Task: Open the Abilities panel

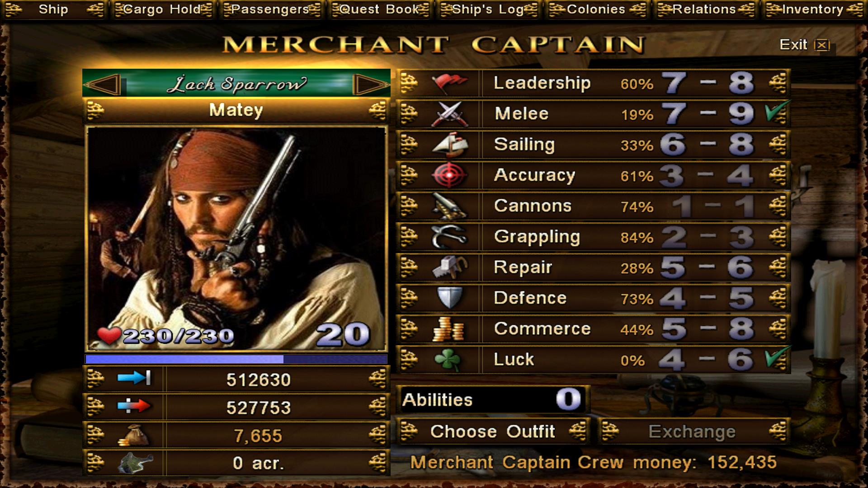Action: pyautogui.click(x=493, y=400)
